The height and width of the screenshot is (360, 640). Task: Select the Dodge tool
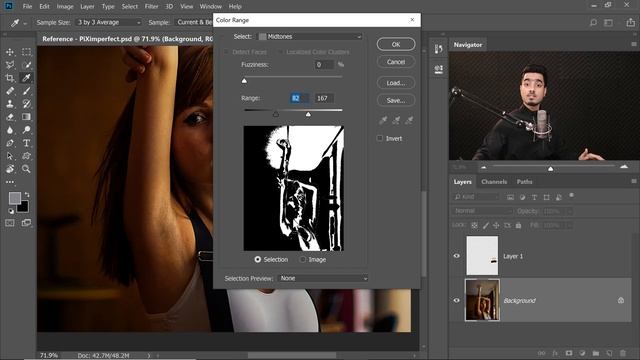26,130
